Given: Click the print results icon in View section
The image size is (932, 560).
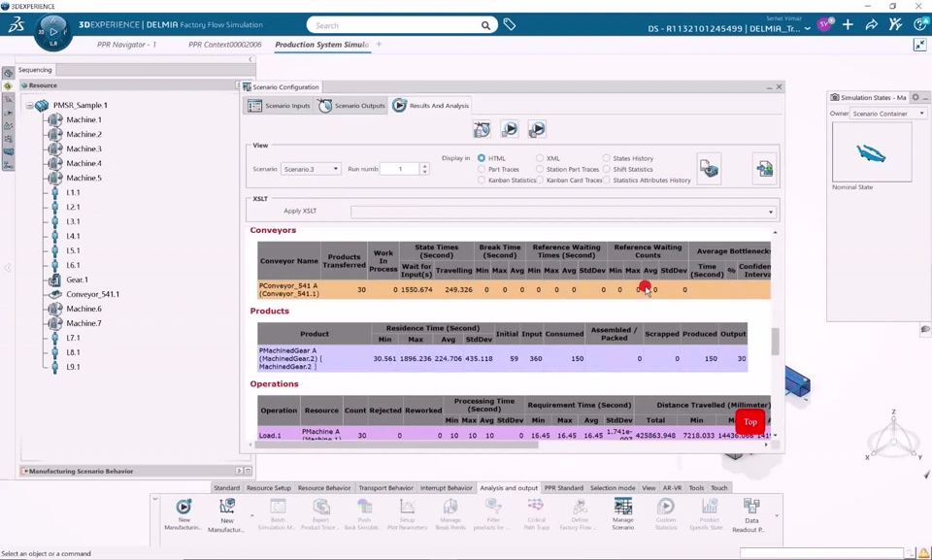Looking at the screenshot, I should 709,169.
